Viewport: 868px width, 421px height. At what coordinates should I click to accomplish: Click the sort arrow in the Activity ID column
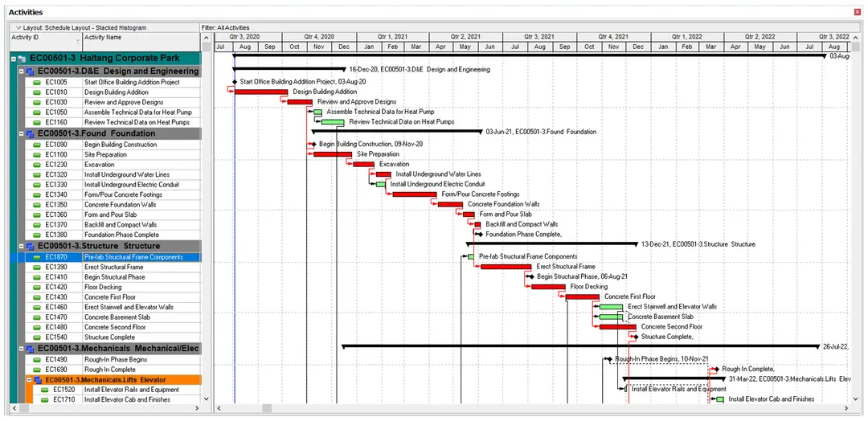tap(78, 42)
